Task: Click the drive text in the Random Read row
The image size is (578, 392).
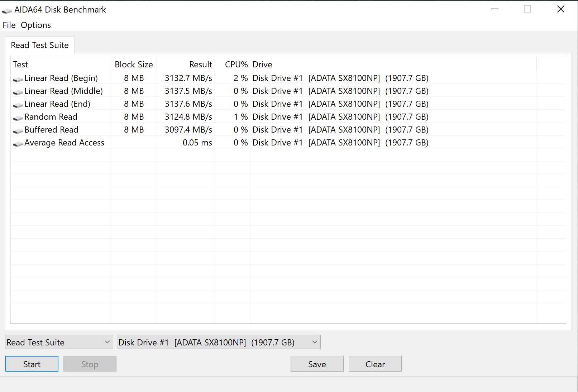Action: tap(340, 117)
